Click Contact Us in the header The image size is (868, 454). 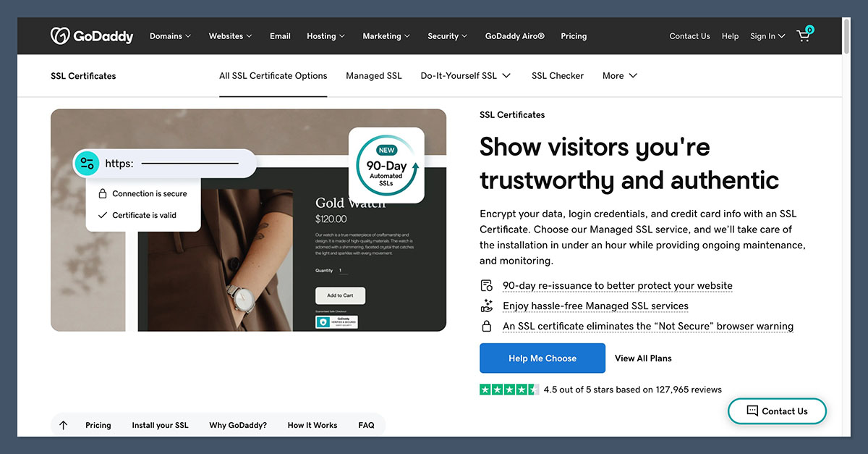pyautogui.click(x=689, y=35)
